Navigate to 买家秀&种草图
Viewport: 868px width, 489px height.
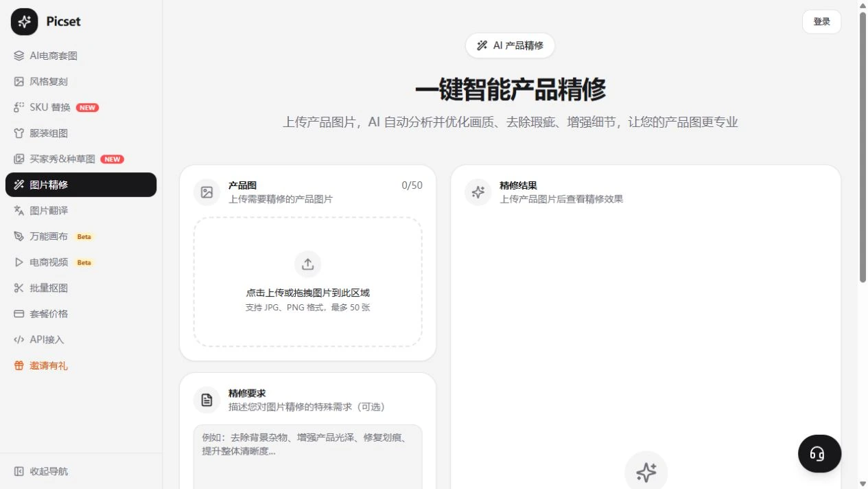81,159
